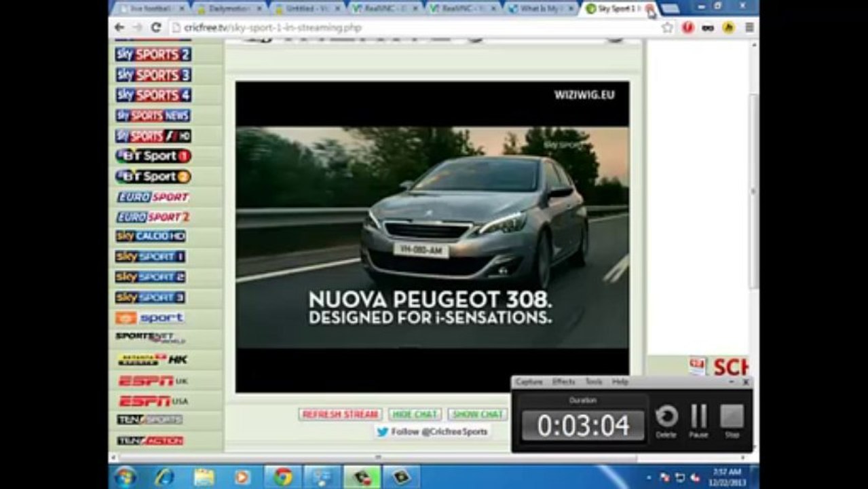Go back in Chrome
The image size is (868, 489).
click(120, 27)
